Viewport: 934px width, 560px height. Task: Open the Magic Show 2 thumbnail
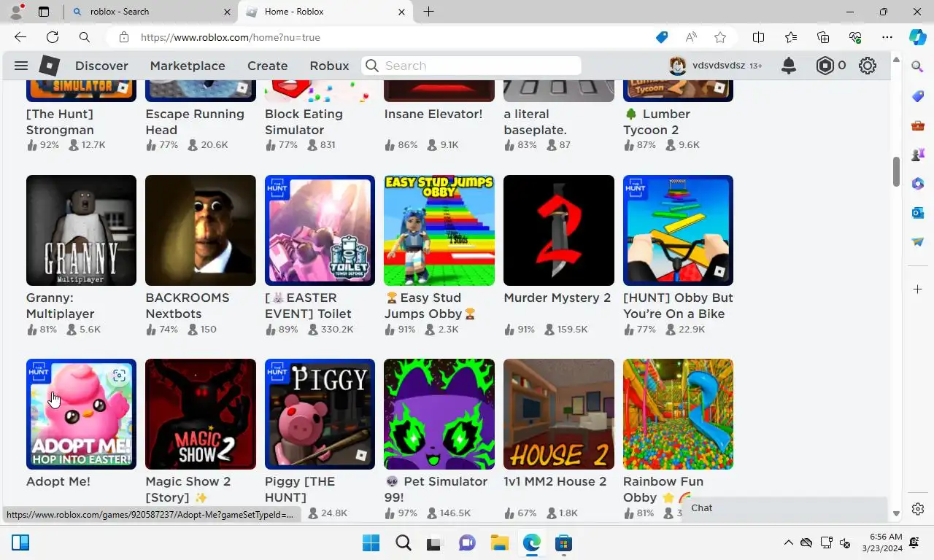tap(201, 414)
